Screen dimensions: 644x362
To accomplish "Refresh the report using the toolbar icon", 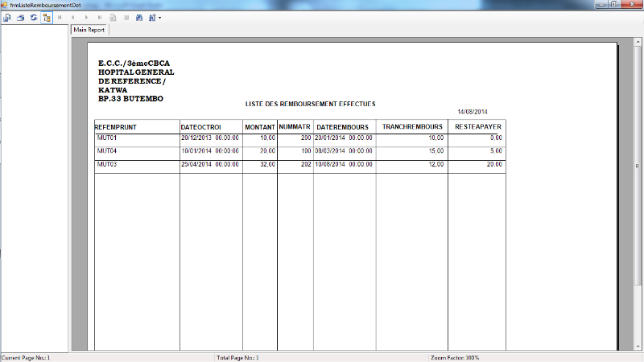I will click(34, 18).
